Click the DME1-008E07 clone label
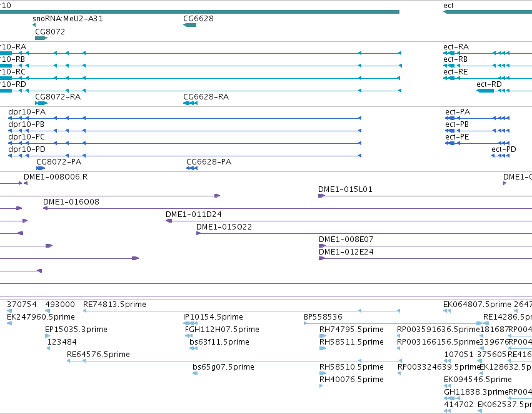This screenshot has width=532, height=414. tap(346, 240)
